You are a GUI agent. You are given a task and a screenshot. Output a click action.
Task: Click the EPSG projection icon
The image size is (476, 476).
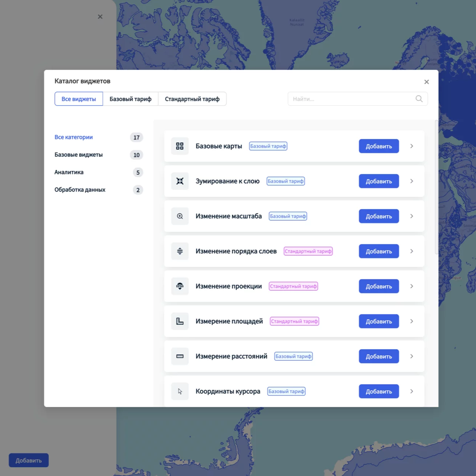(180, 286)
